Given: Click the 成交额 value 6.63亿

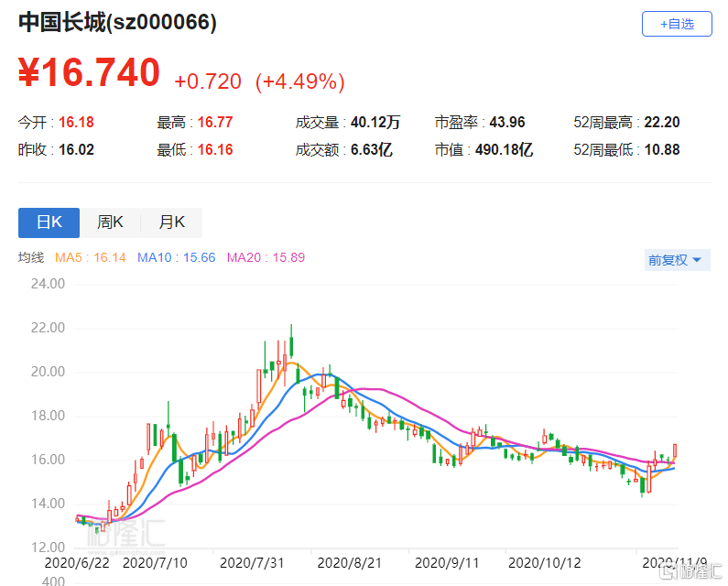Looking at the screenshot, I should point(372,149).
